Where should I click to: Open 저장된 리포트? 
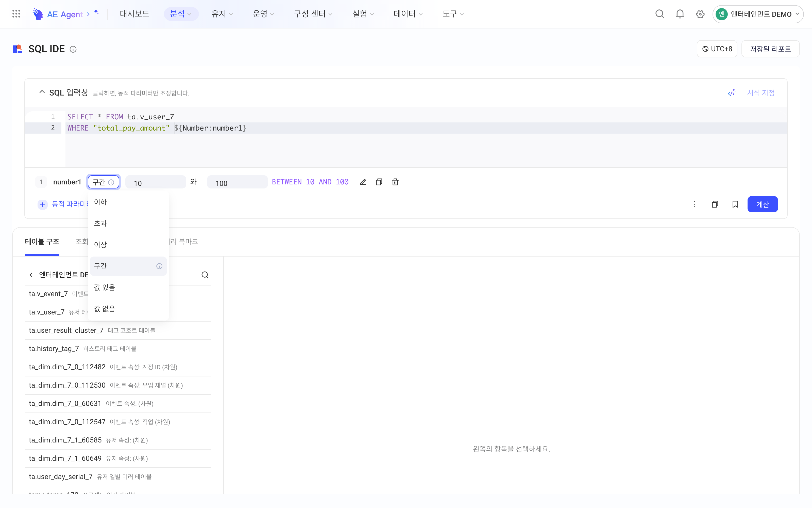pos(770,49)
